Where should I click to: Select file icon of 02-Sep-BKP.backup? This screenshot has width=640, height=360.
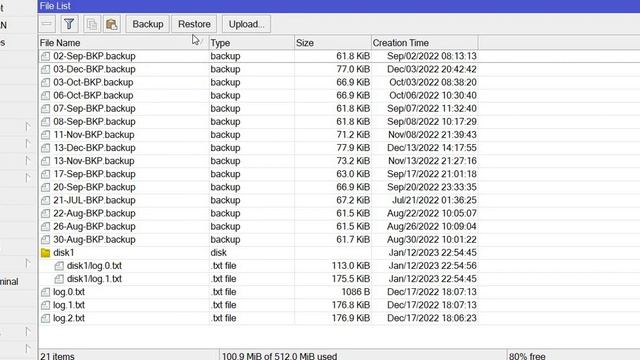pyautogui.click(x=46, y=56)
